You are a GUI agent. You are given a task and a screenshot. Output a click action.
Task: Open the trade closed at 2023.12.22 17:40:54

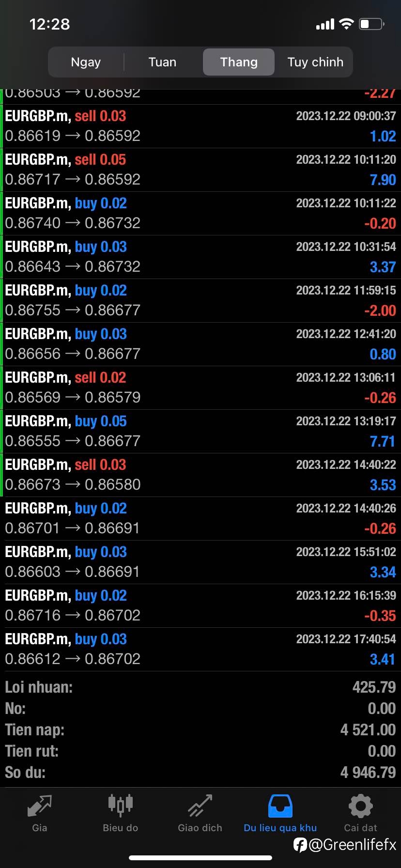(x=200, y=649)
